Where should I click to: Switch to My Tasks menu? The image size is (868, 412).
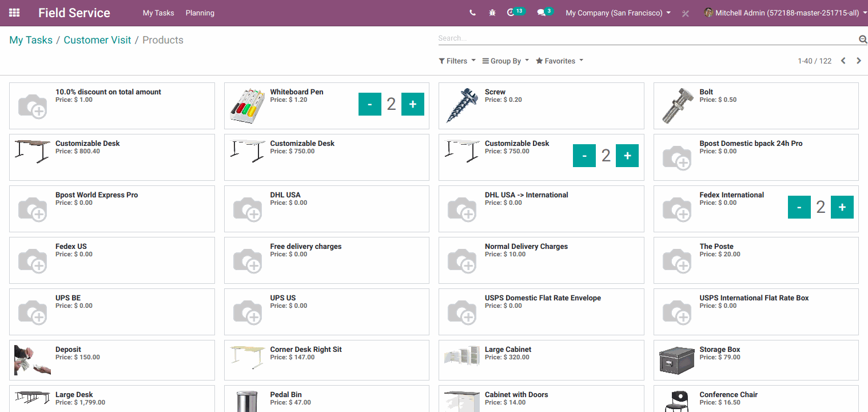pos(158,13)
